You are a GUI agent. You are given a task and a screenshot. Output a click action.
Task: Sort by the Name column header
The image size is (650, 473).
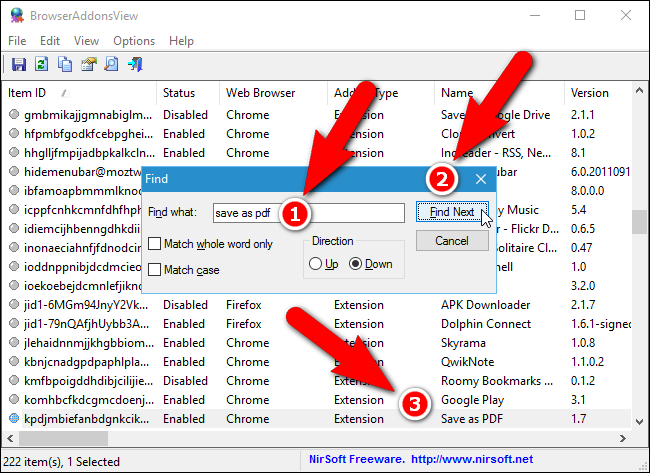499,93
